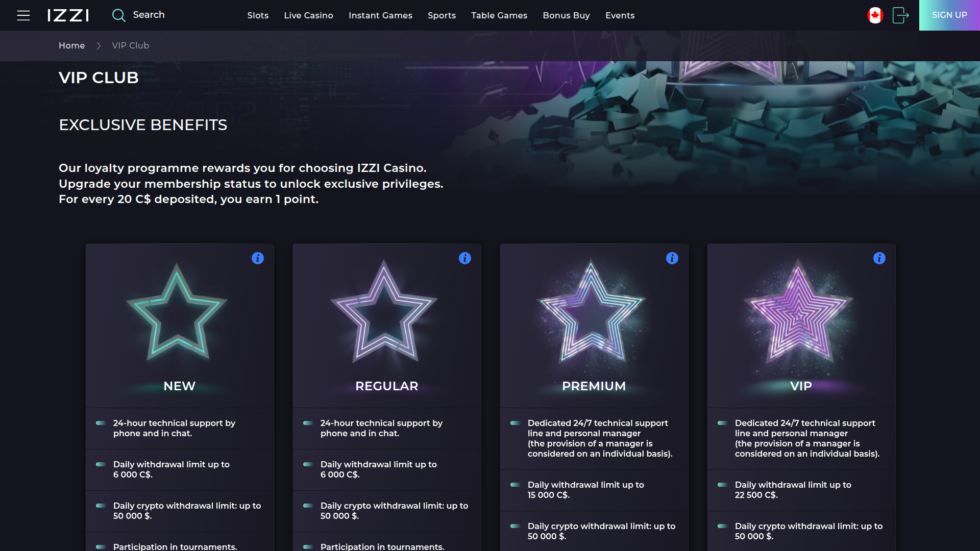
Task: Open Table Games category
Action: (x=499, y=15)
